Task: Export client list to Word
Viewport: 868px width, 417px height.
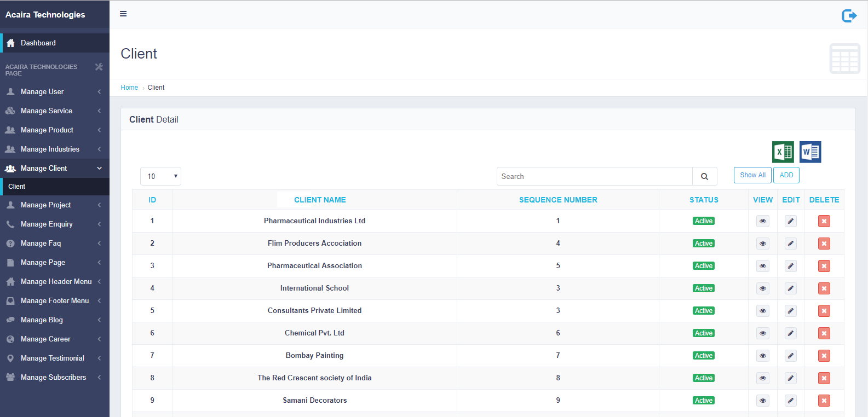Action: coord(810,152)
